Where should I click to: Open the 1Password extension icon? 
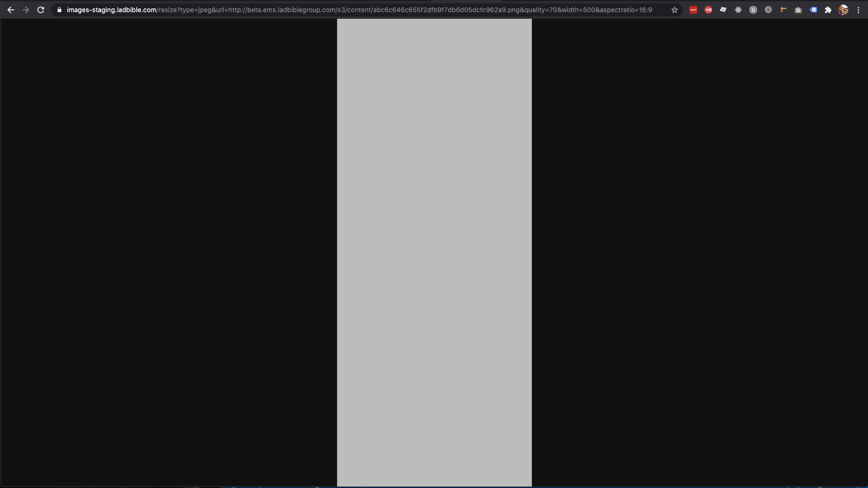(x=693, y=9)
